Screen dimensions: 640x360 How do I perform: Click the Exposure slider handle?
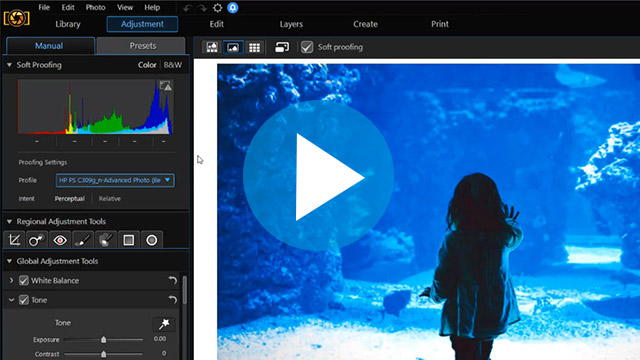pos(104,340)
